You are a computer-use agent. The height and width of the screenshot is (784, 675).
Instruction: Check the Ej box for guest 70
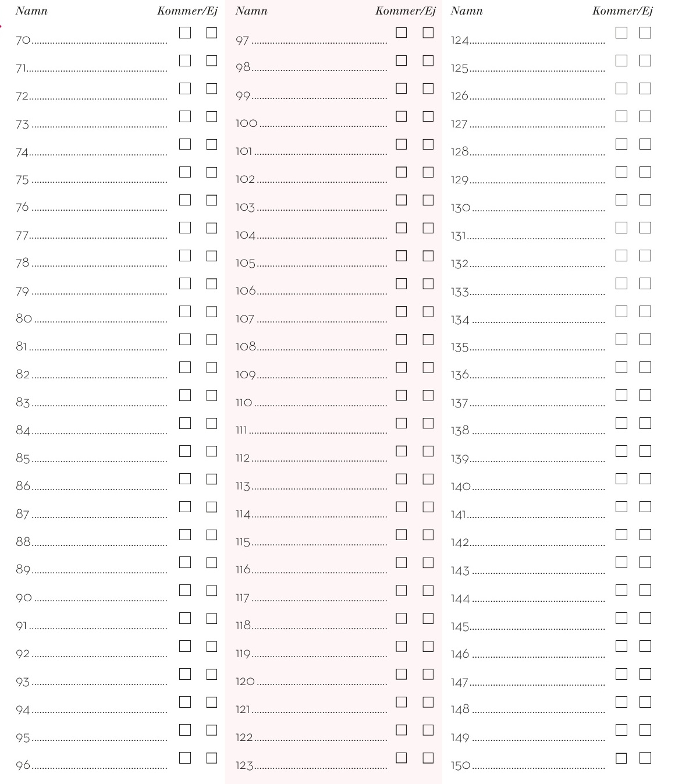[x=212, y=33]
